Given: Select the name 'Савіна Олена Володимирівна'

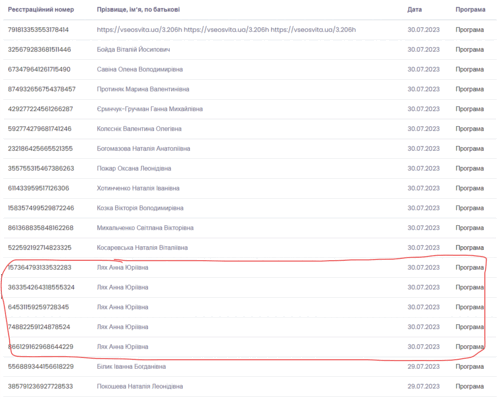Looking at the screenshot, I should pyautogui.click(x=140, y=69).
